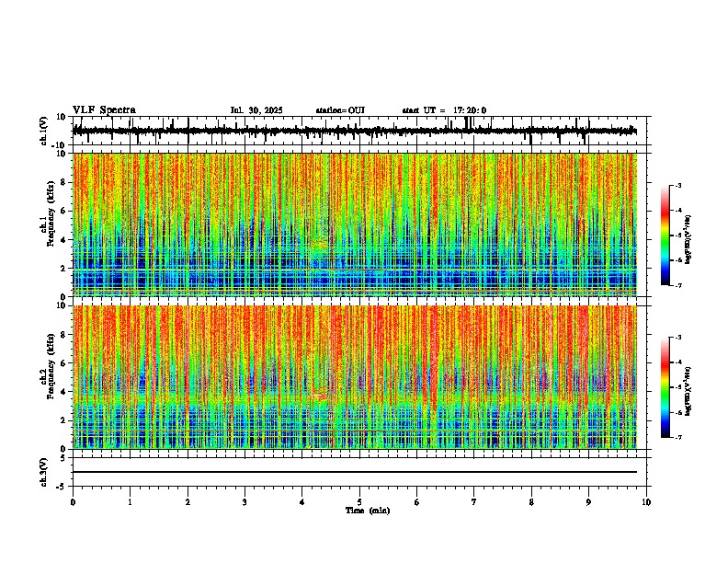Click the 4 kHz tick of ch.1 spectrogram
Image resolution: width=728 pixels, height=563 pixels.
(x=63, y=240)
